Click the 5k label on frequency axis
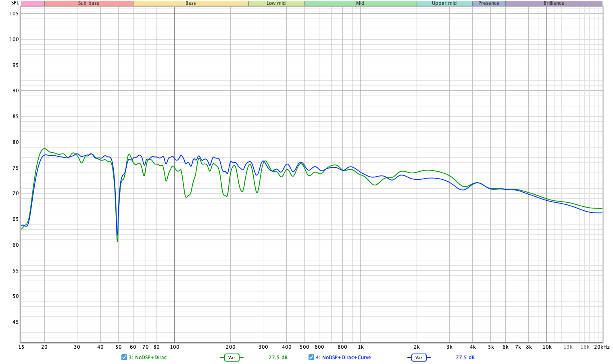Screen dimensions: 613x364 491,347
